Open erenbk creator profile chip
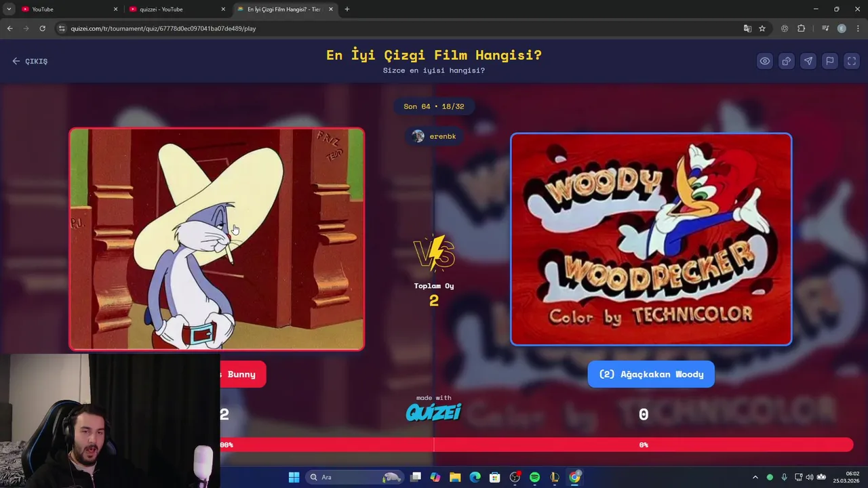Image resolution: width=868 pixels, height=488 pixels. 434,136
